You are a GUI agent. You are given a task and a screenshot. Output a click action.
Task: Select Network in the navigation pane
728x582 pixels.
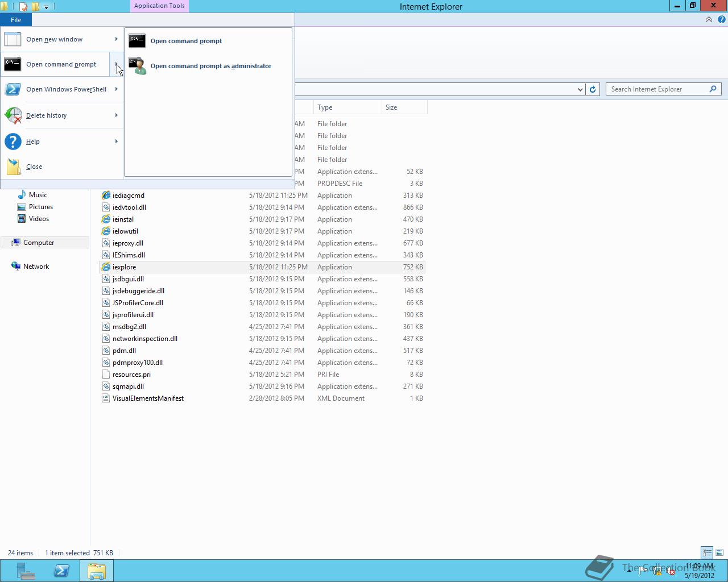click(x=36, y=267)
